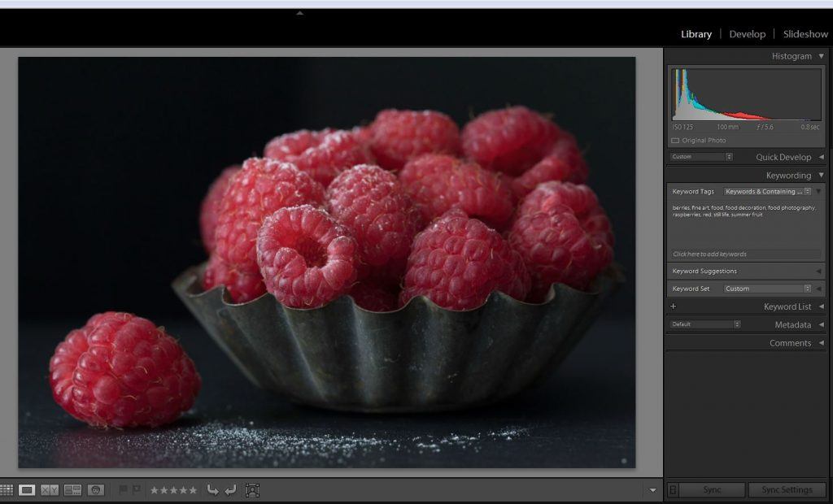The image size is (833, 504).
Task: Switch to the Develop module
Action: pyautogui.click(x=747, y=34)
